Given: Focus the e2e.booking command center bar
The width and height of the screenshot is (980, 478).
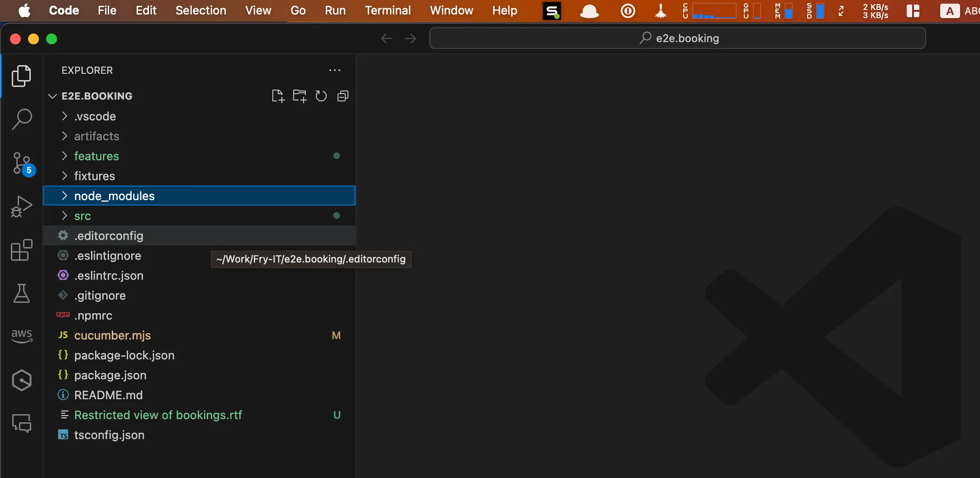Looking at the screenshot, I should coord(678,38).
